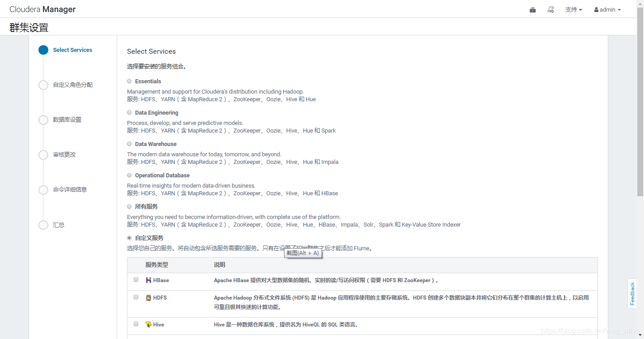Screen dimensions: 644x339
Task: Click the parcels gift box icon in header
Action: click(x=533, y=10)
